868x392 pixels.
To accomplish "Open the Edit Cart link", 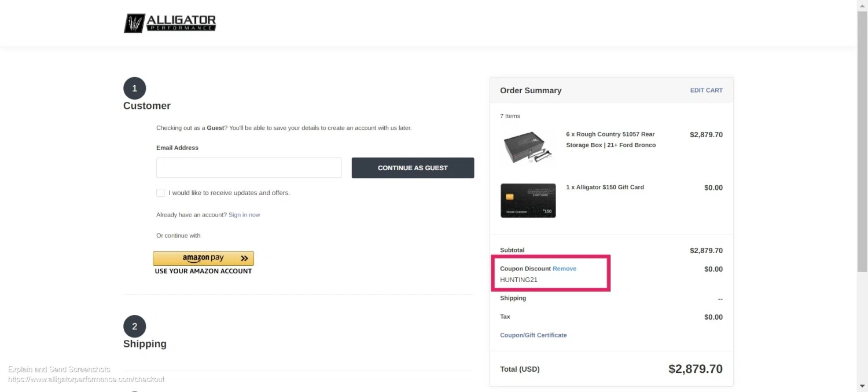I will (706, 90).
